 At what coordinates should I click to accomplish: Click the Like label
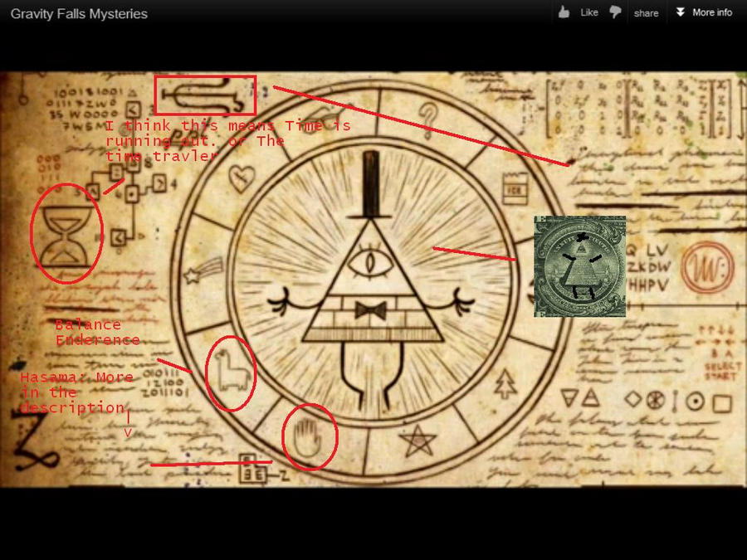point(589,12)
